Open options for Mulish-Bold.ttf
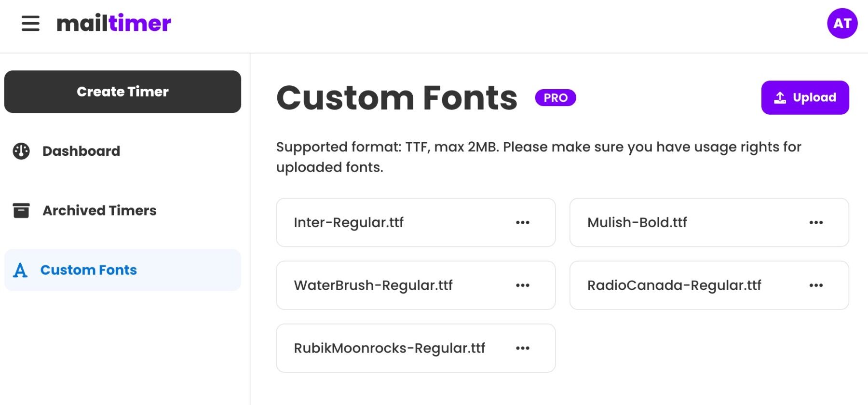Image resolution: width=868 pixels, height=405 pixels. [816, 222]
